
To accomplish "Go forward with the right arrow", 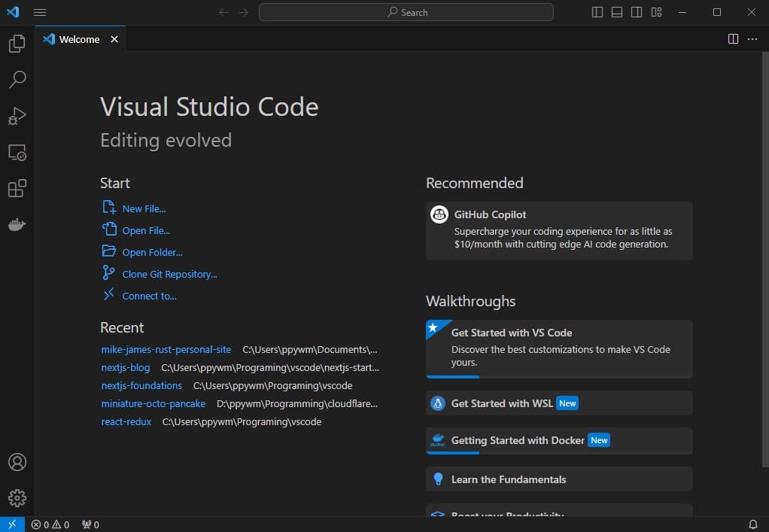I will click(244, 12).
